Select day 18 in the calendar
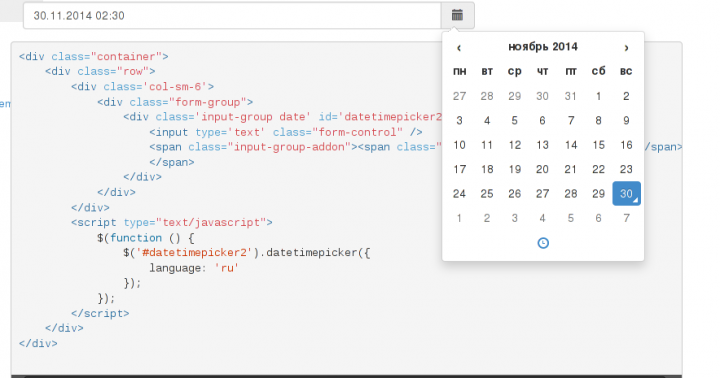The image size is (720, 378). click(487, 169)
